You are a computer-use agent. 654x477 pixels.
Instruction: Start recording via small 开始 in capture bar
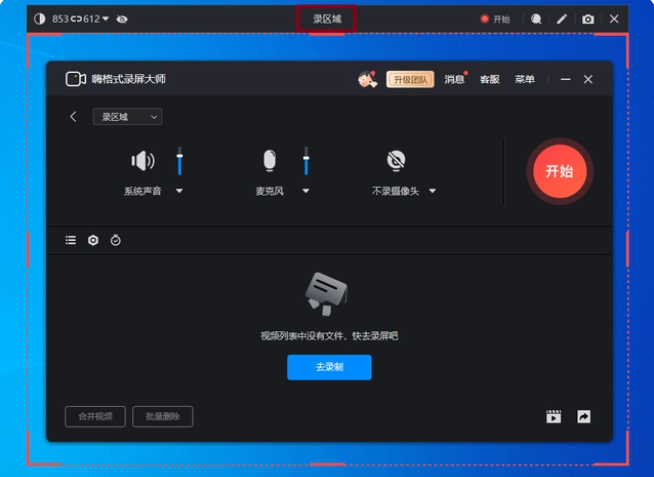[x=495, y=19]
